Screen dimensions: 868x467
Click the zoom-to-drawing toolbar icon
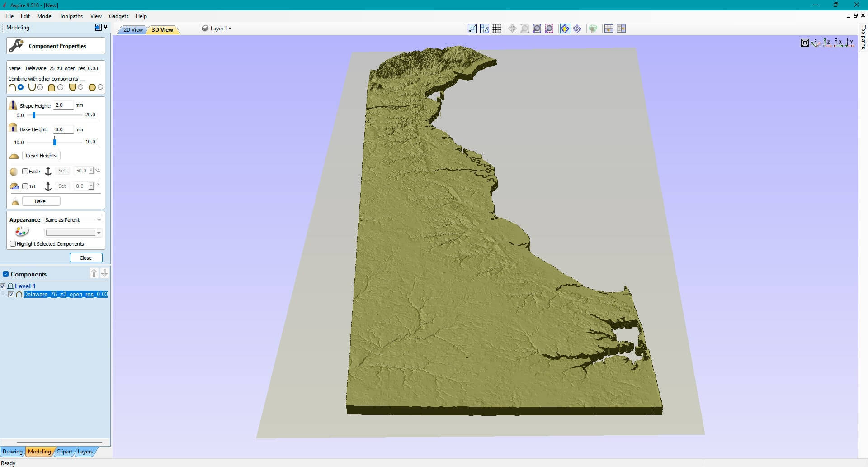(x=472, y=29)
